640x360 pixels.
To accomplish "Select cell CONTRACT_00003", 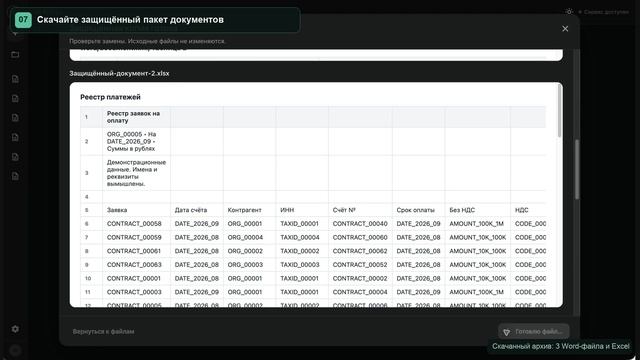I will click(x=136, y=292).
